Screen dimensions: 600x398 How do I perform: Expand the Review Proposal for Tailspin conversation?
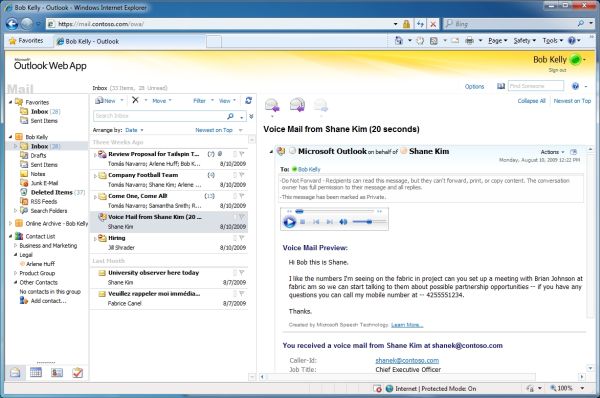click(x=95, y=155)
